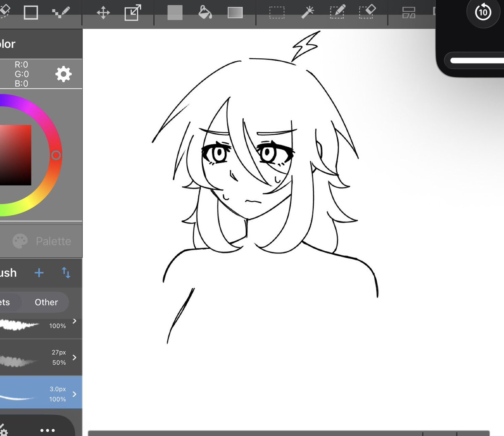
Task: Select the Selection Eraser tool
Action: pos(367,12)
